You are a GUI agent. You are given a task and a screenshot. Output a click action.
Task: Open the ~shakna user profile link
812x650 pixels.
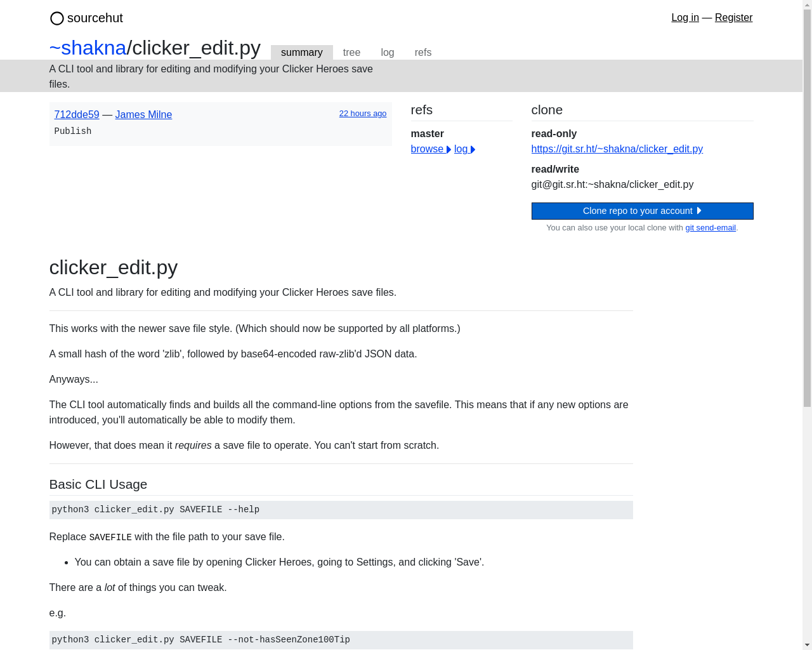pyautogui.click(x=88, y=48)
